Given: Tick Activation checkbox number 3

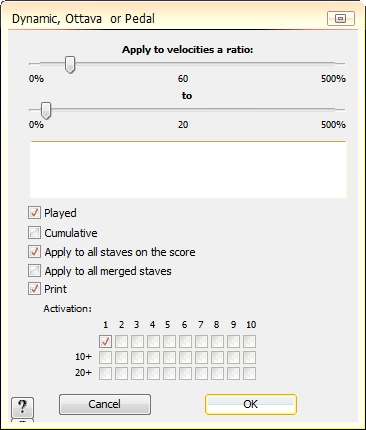Looking at the screenshot, I should [x=137, y=341].
